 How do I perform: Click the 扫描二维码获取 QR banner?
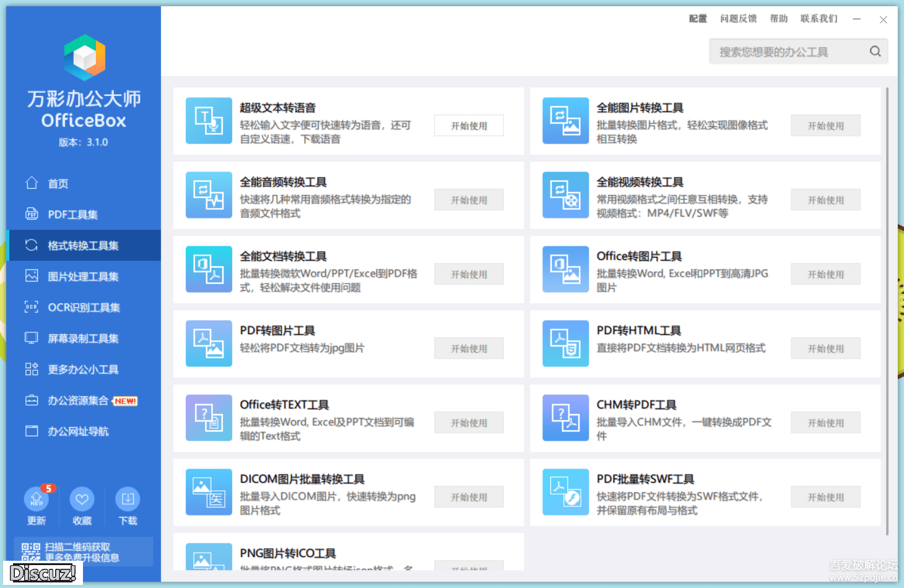click(84, 551)
